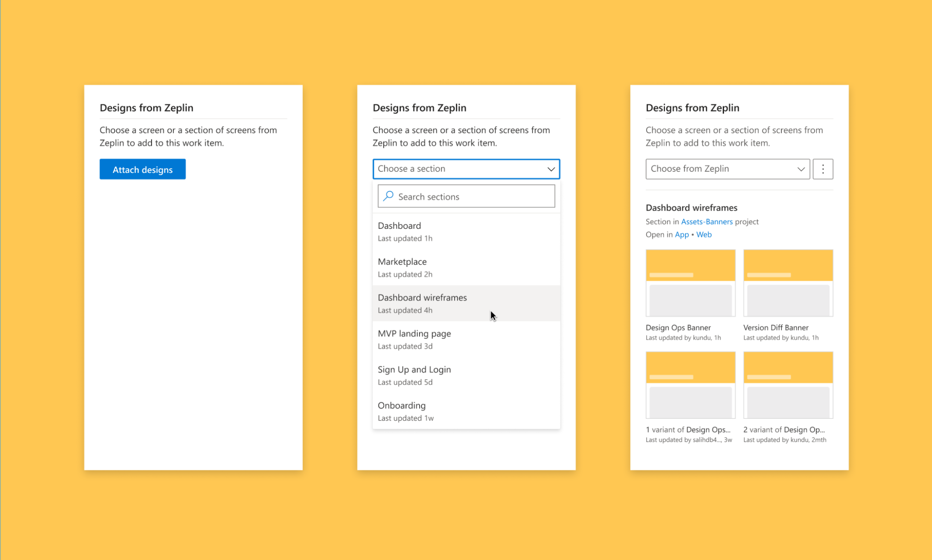932x560 pixels.
Task: Open the Assets-Banners project link
Action: (706, 222)
